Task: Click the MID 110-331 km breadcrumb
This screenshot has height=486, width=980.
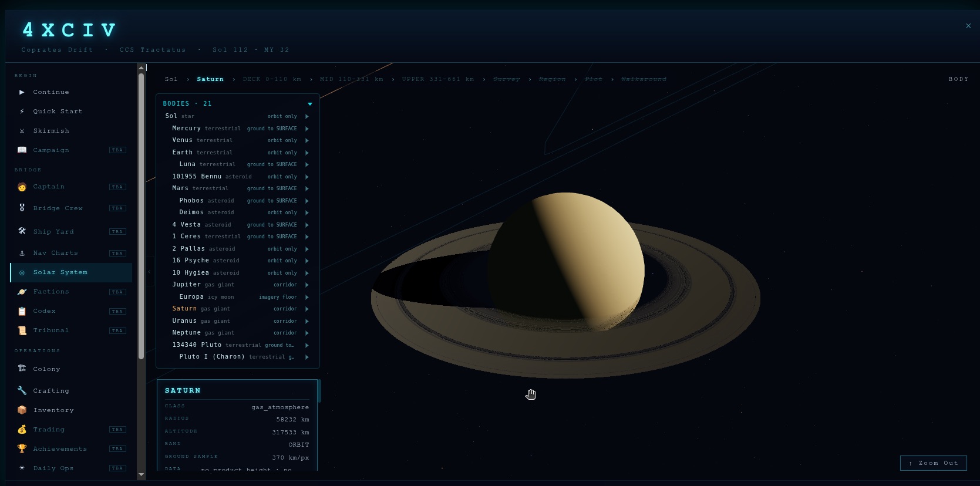Action: pyautogui.click(x=352, y=79)
